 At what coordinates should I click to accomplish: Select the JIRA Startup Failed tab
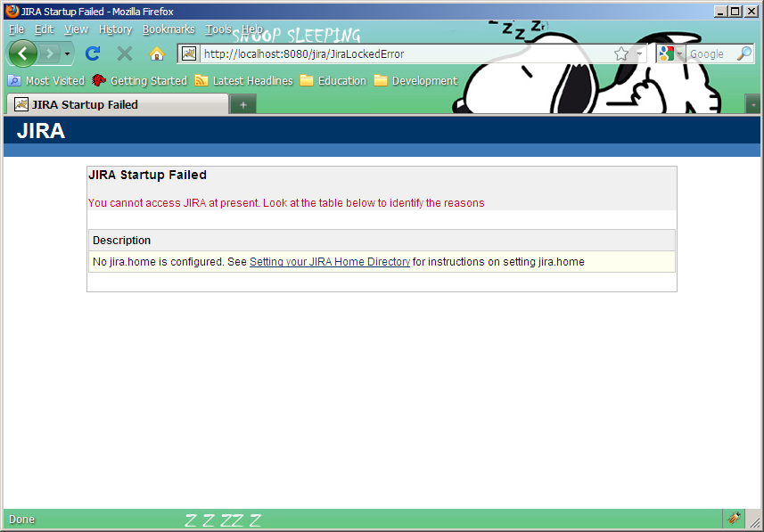117,104
